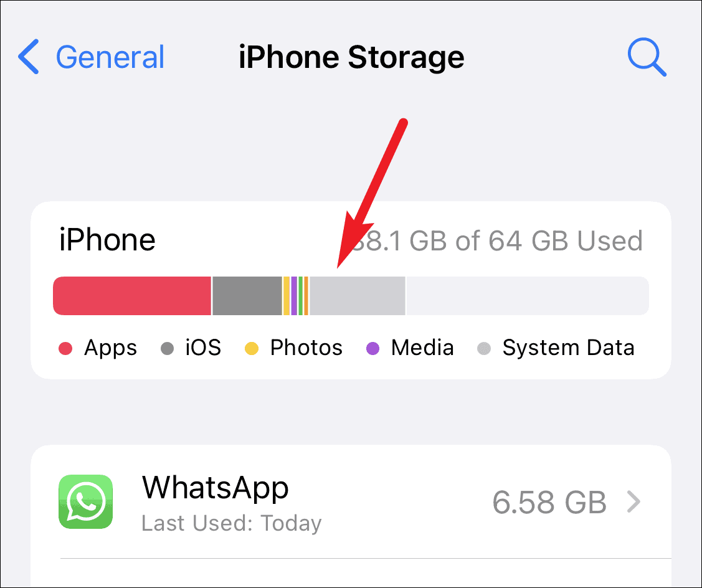This screenshot has height=588, width=702.
Task: Tap the back chevron icon
Action: click(x=29, y=57)
